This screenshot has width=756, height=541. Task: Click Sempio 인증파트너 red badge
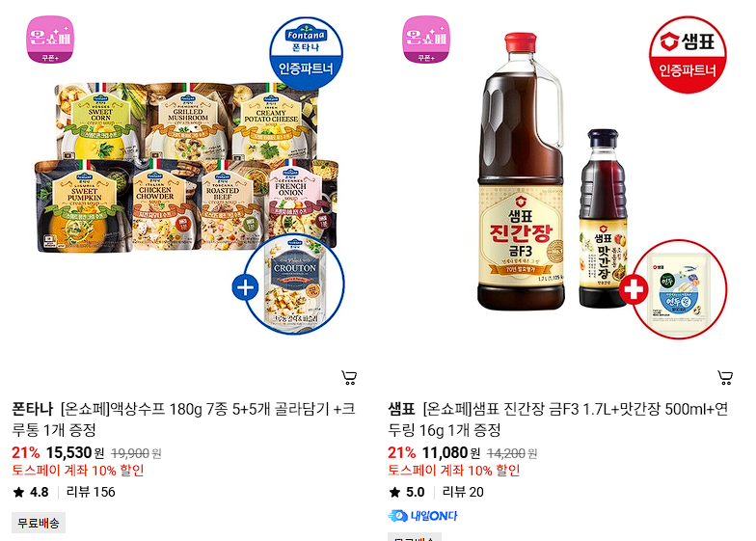(x=688, y=54)
